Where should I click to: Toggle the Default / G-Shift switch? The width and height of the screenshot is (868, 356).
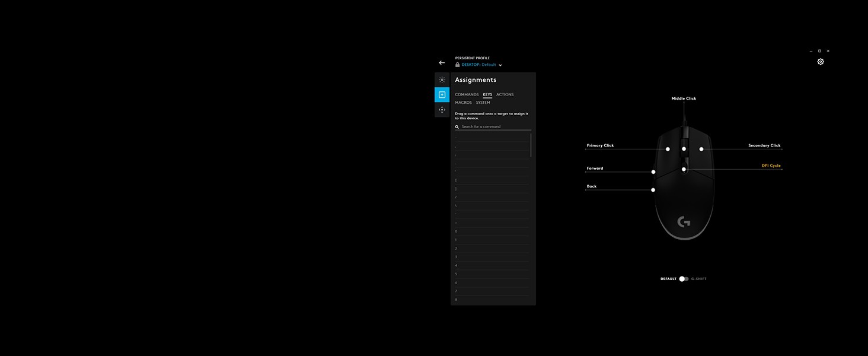(684, 279)
